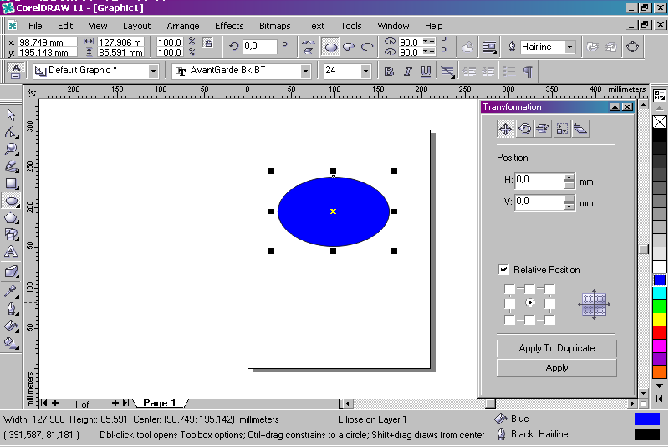This screenshot has height=447, width=668.
Task: Click the Arc shape button on property bar
Action: pos(367,47)
